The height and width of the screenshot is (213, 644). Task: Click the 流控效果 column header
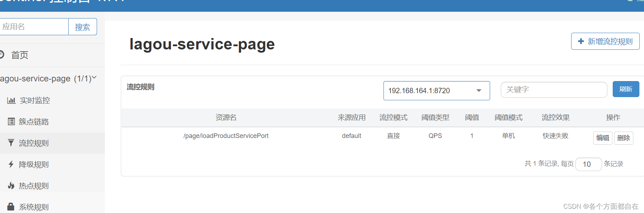556,117
